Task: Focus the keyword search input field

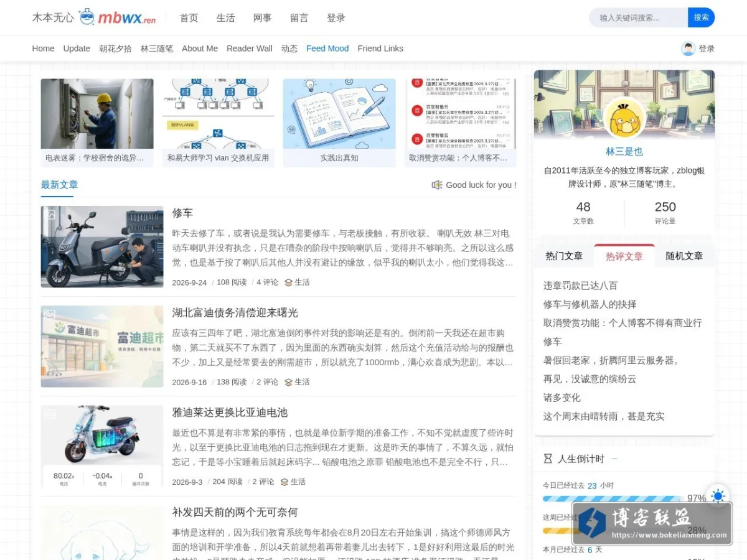Action: tap(639, 17)
